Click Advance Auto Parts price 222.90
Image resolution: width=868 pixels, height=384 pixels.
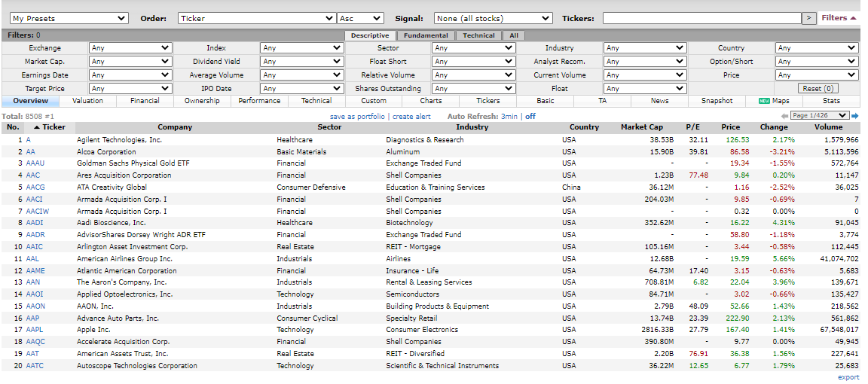pyautogui.click(x=736, y=318)
